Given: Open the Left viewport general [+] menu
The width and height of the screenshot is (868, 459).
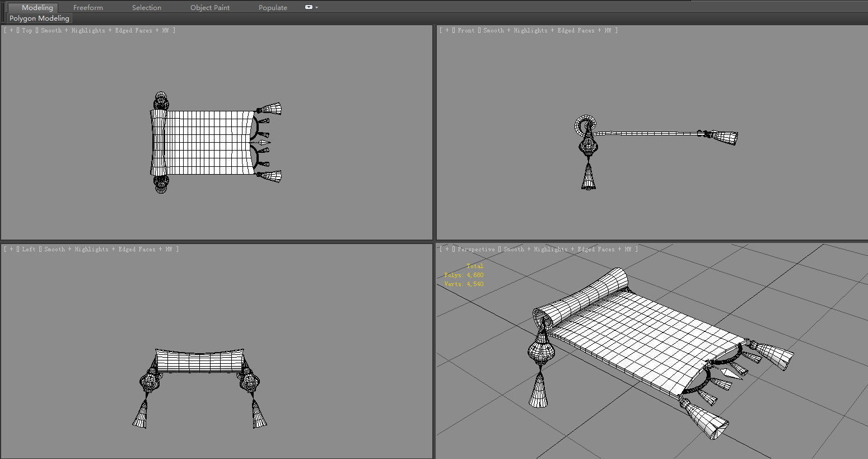Looking at the screenshot, I should click(11, 249).
